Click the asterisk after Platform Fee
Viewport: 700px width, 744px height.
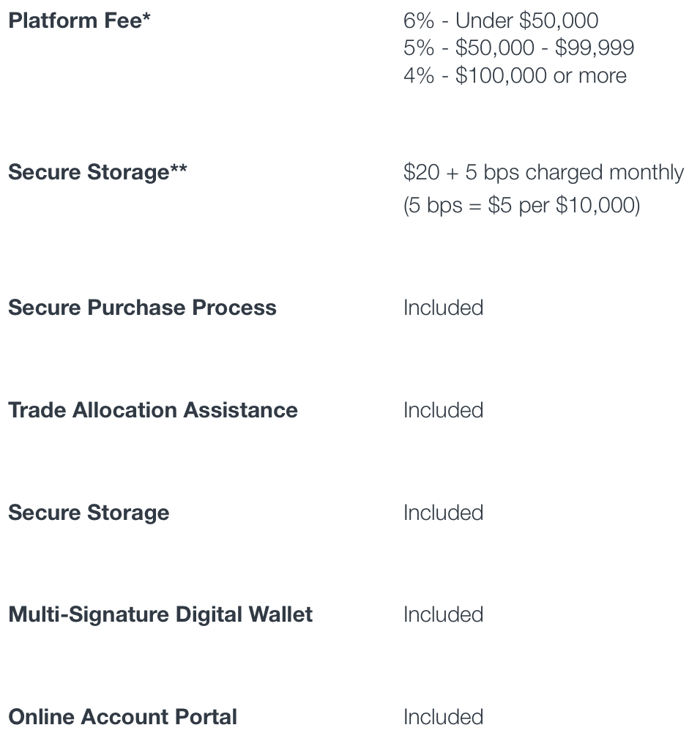[146, 17]
